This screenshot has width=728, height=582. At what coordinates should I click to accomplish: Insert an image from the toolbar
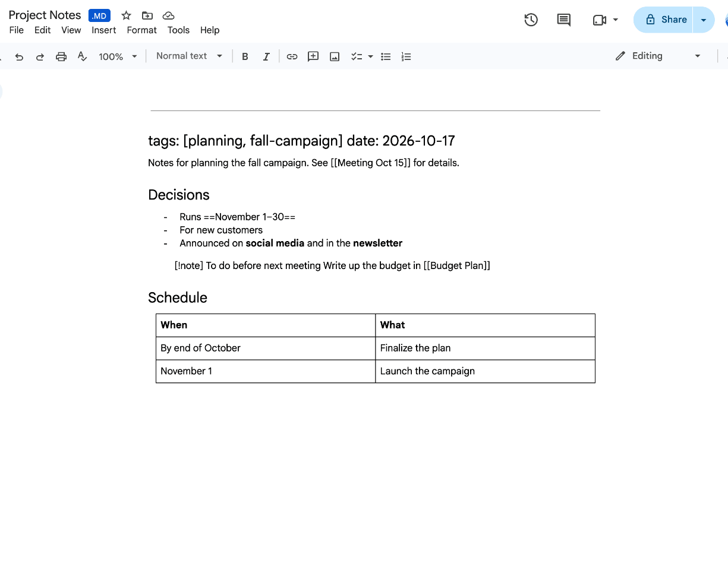[x=335, y=56]
